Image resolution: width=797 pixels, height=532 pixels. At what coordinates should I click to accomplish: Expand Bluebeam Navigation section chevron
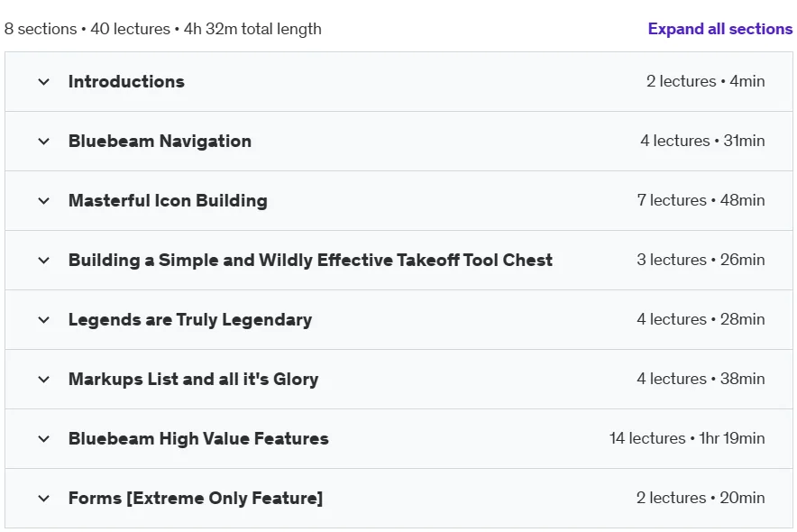[x=43, y=142]
